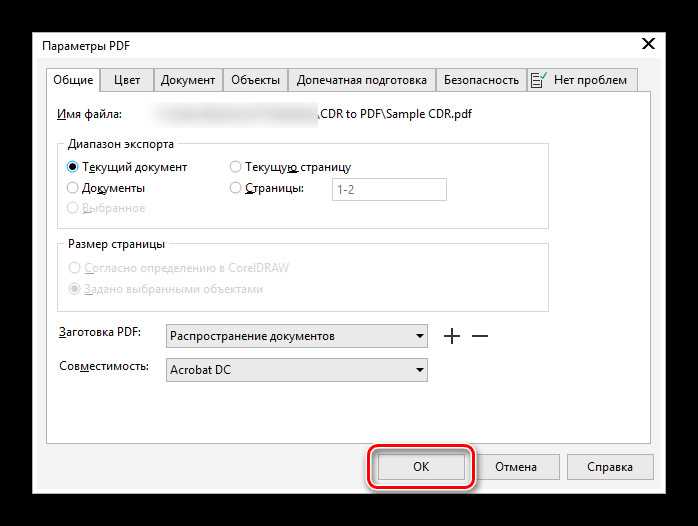Open the Безопасность tab

click(481, 80)
